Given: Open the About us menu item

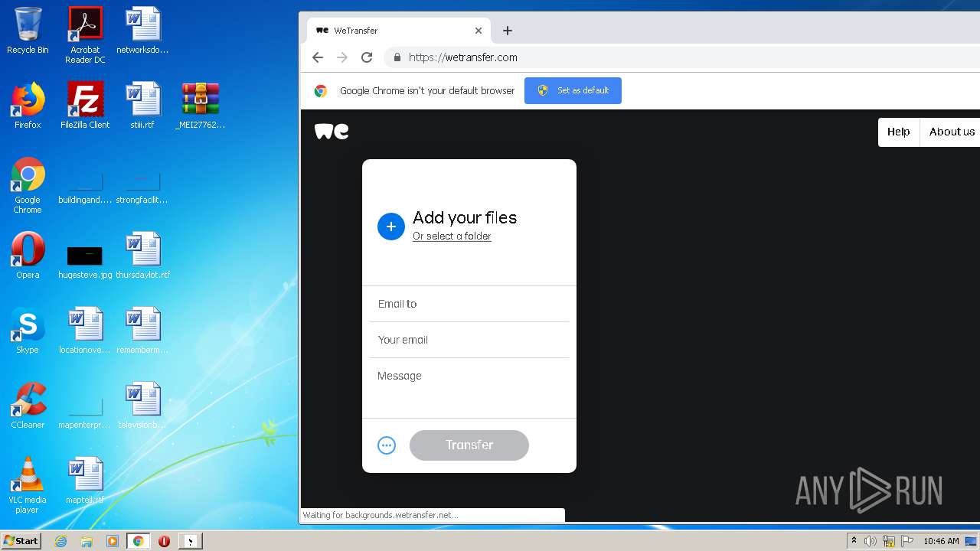Looking at the screenshot, I should pyautogui.click(x=952, y=132).
